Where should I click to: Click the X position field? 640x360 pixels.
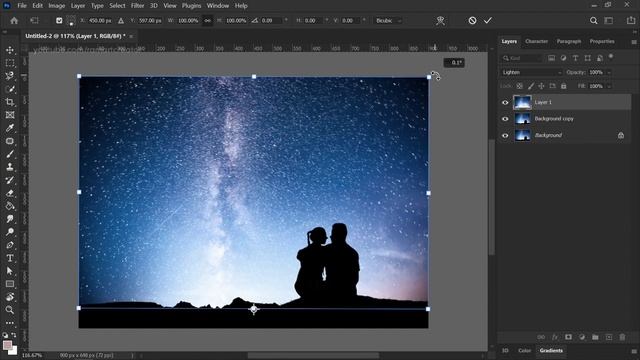(100, 20)
